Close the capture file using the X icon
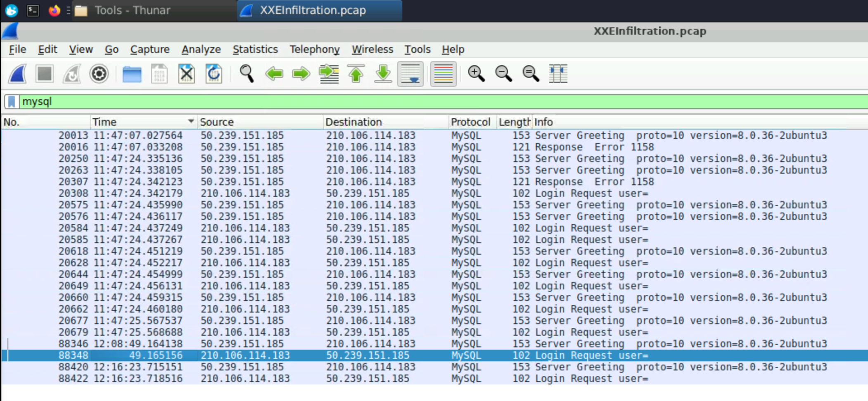 click(187, 74)
